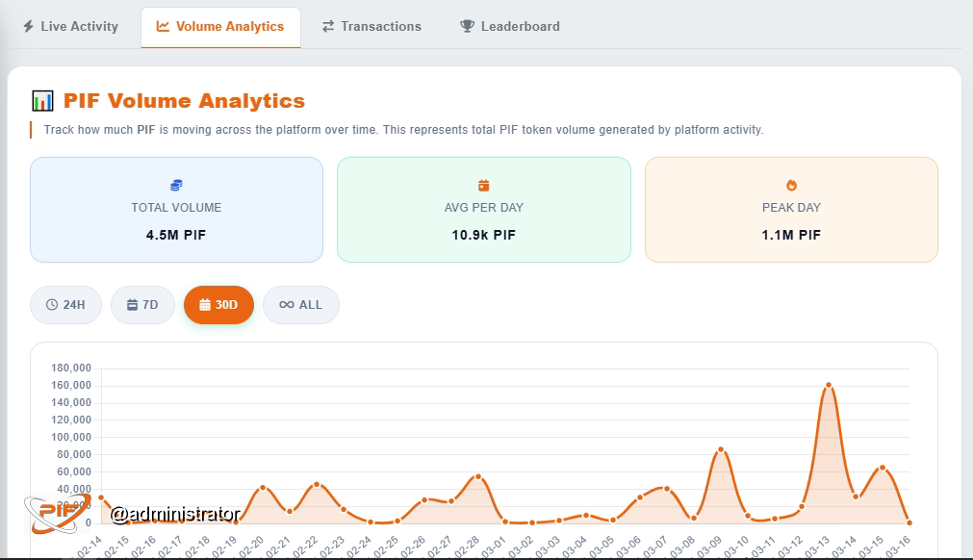Click the @administrator username label
This screenshot has width=973, height=560.
(x=175, y=514)
